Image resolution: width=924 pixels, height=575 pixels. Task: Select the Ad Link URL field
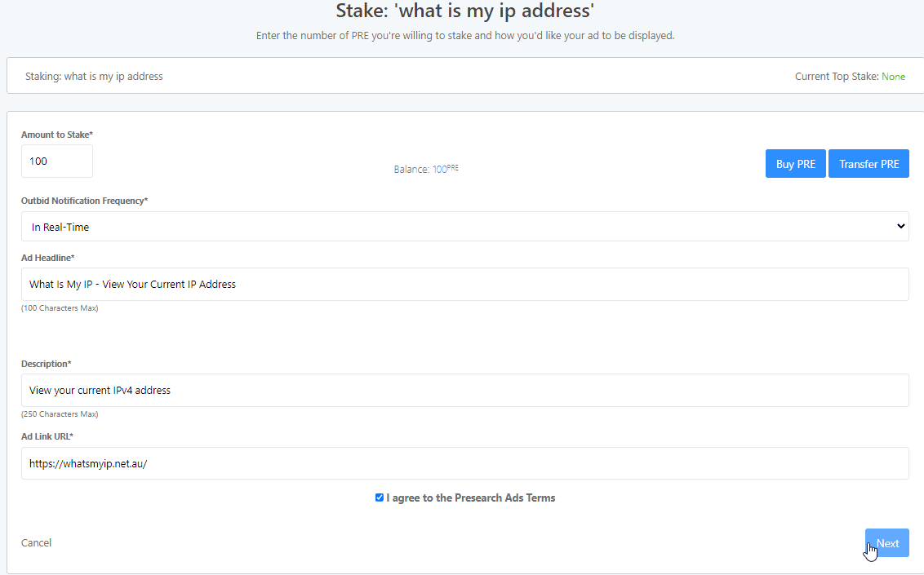point(465,463)
